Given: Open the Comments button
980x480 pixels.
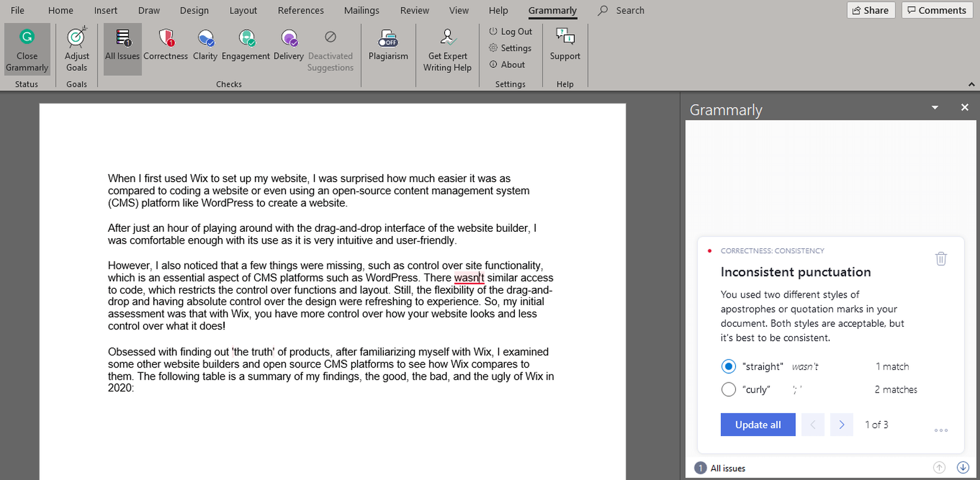Looking at the screenshot, I should tap(937, 10).
